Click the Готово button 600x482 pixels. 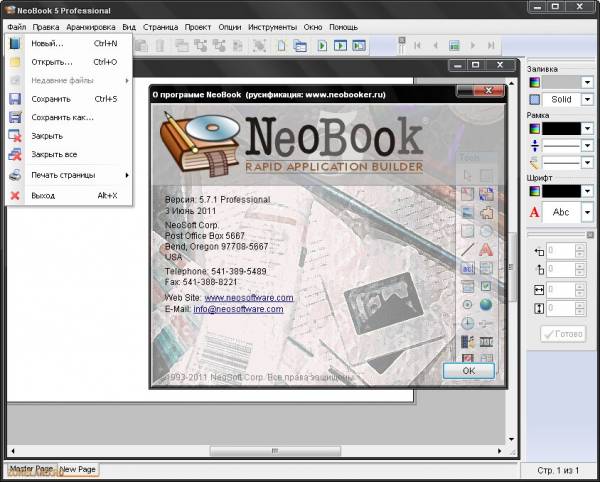(x=563, y=334)
